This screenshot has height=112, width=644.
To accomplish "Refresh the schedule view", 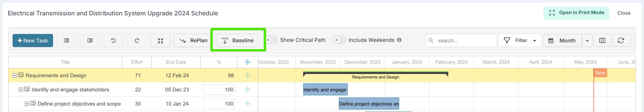I will pos(621,40).
